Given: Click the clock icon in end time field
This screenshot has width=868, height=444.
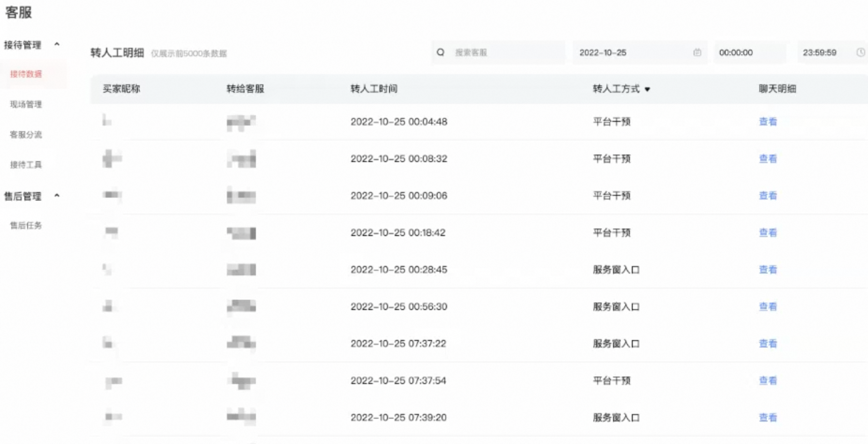Looking at the screenshot, I should 861,52.
